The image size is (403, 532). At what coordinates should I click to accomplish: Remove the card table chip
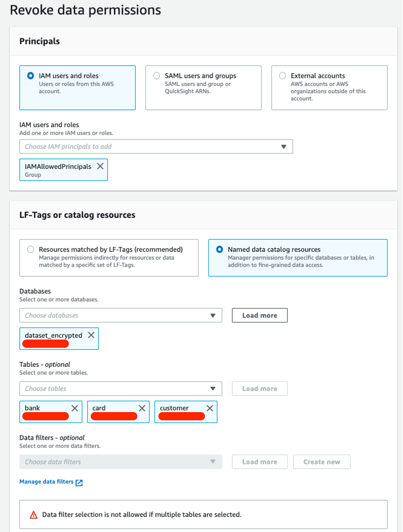142,408
